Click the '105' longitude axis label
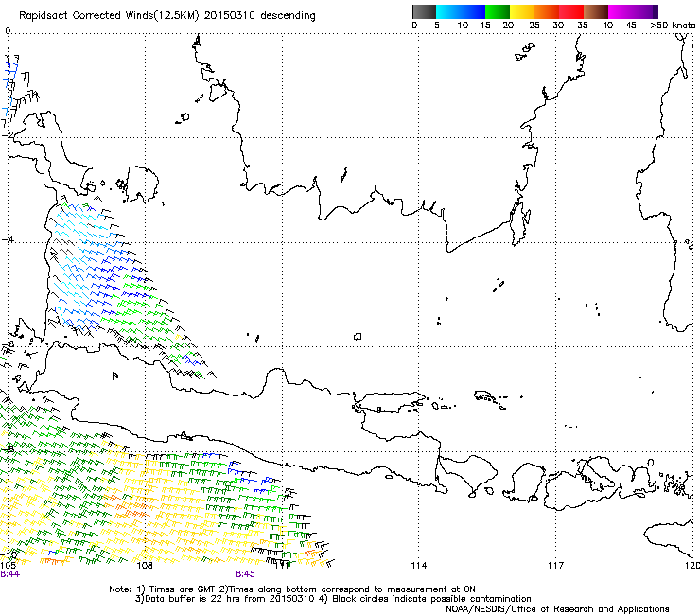 click(x=8, y=566)
